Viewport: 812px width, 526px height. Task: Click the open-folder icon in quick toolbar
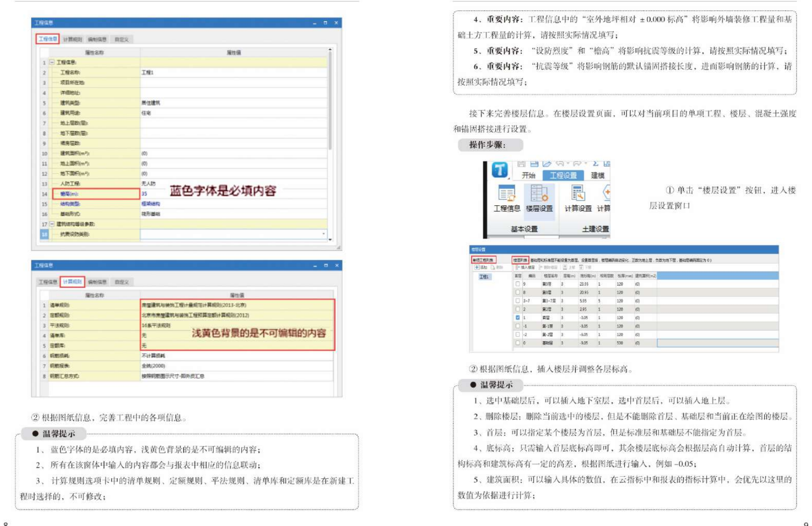tap(547, 164)
